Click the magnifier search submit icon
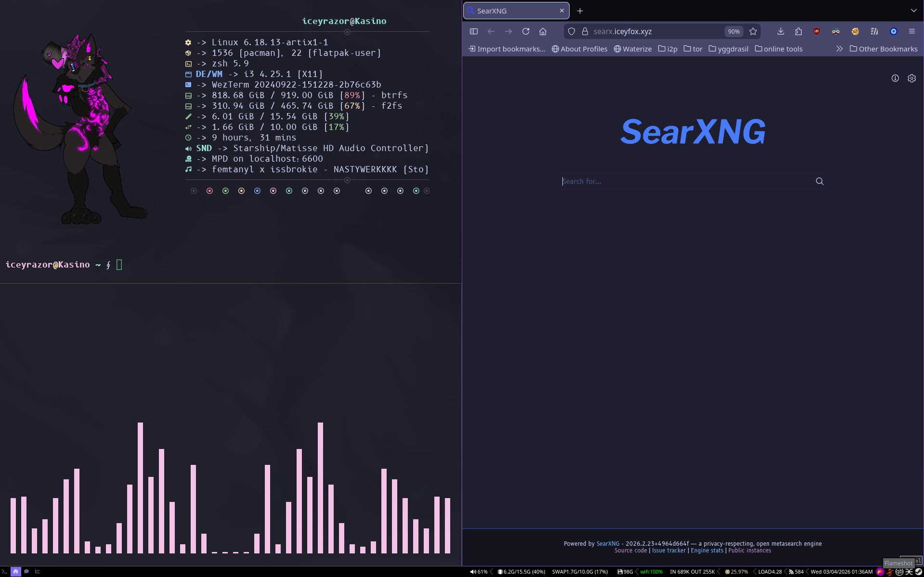The image size is (924, 577). (820, 181)
